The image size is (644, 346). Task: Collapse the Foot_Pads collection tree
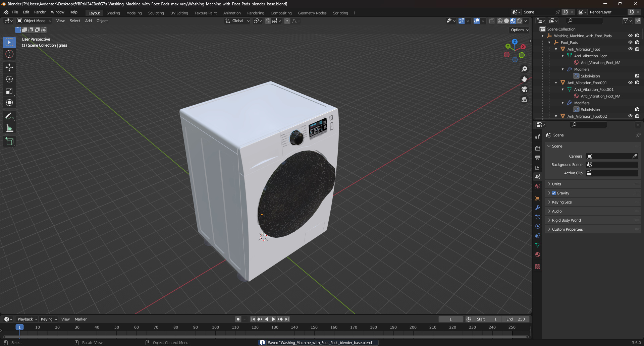(x=549, y=43)
